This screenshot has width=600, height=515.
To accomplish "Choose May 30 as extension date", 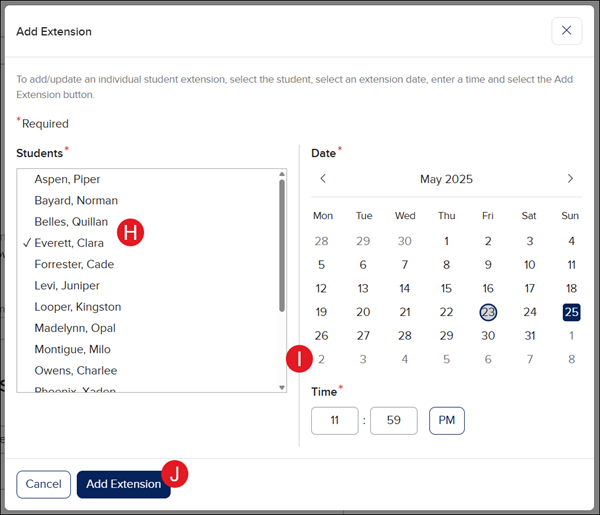I will pyautogui.click(x=488, y=336).
